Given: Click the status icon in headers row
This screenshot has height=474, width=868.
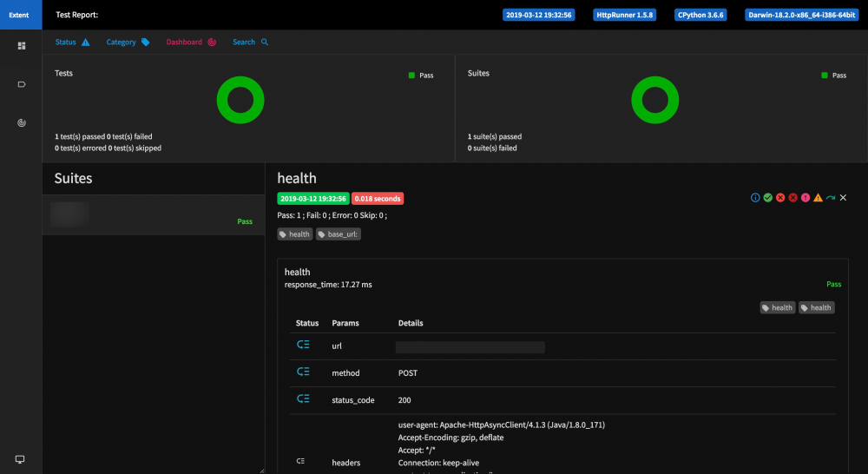Looking at the screenshot, I should 300,461.
